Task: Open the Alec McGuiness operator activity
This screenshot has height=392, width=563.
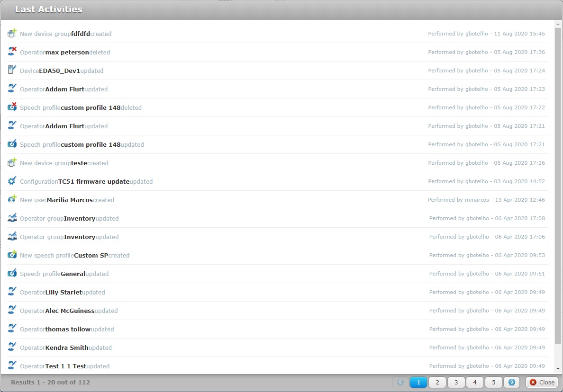Action: pyautogui.click(x=70, y=311)
